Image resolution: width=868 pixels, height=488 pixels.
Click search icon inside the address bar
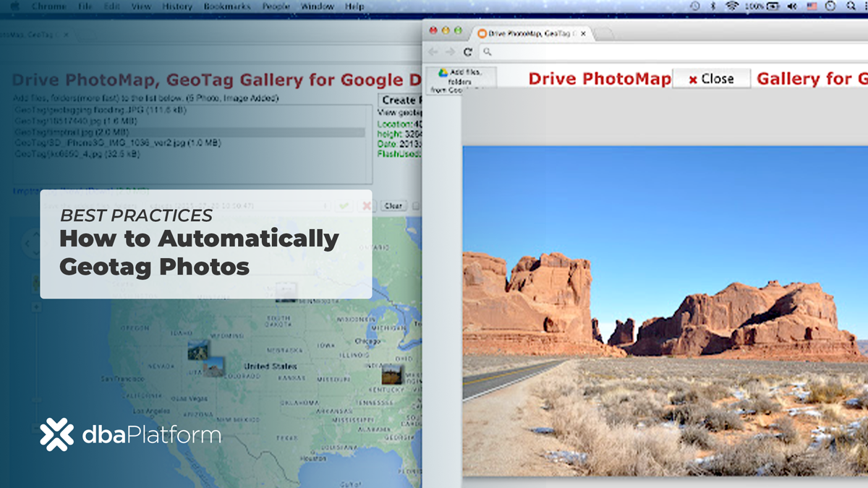click(x=488, y=52)
